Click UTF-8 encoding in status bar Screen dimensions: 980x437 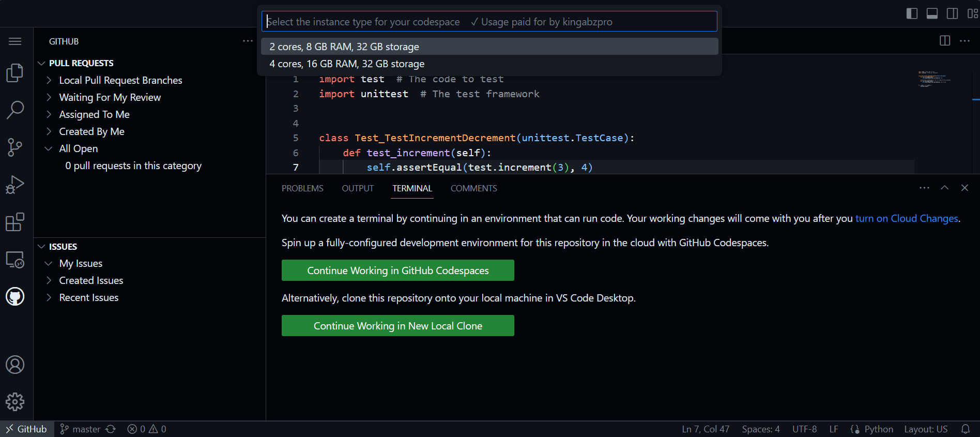pos(805,429)
